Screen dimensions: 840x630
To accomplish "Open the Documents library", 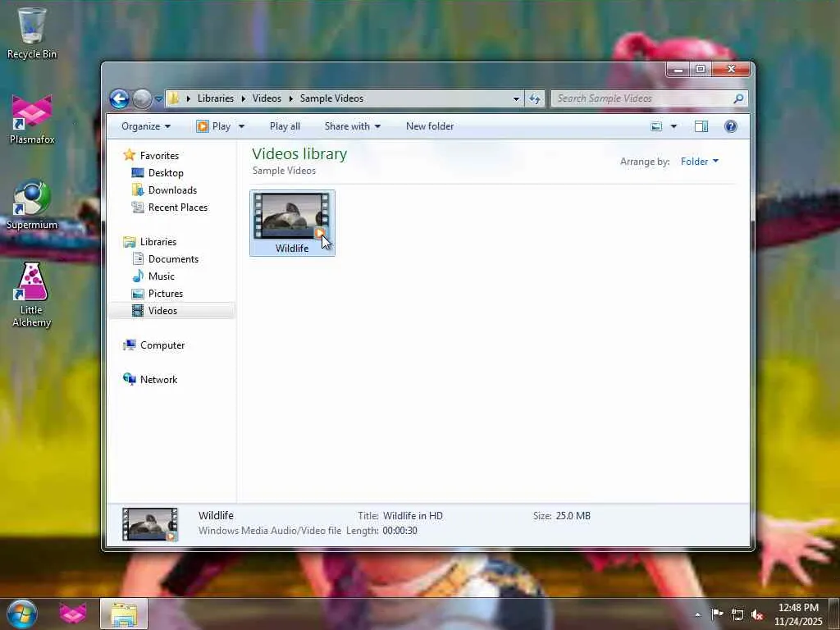I will point(173,259).
